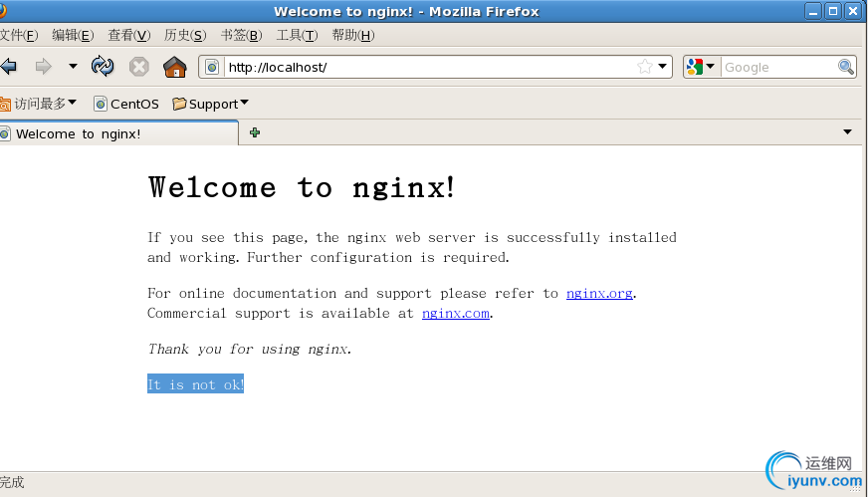Image resolution: width=868 pixels, height=497 pixels.
Task: Click the Stop loading icon
Action: (x=139, y=67)
